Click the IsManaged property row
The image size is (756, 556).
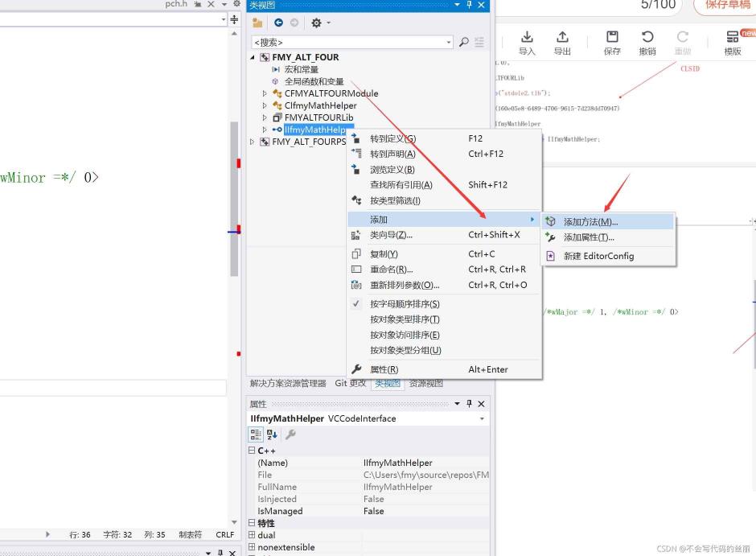368,511
